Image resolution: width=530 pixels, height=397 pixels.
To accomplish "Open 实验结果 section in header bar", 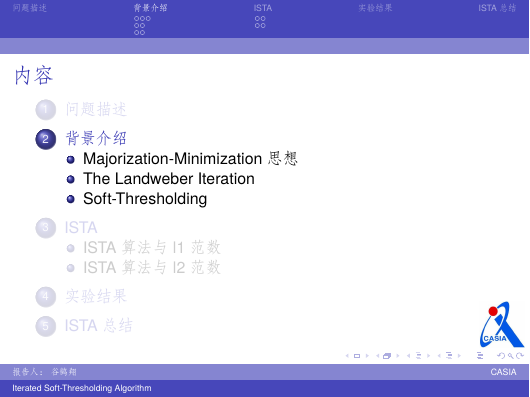I will [x=375, y=8].
